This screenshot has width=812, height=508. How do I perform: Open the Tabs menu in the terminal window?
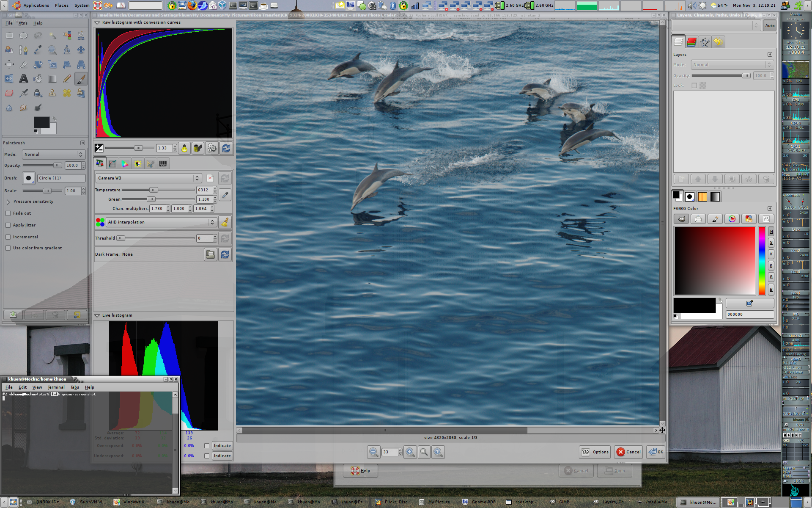75,387
